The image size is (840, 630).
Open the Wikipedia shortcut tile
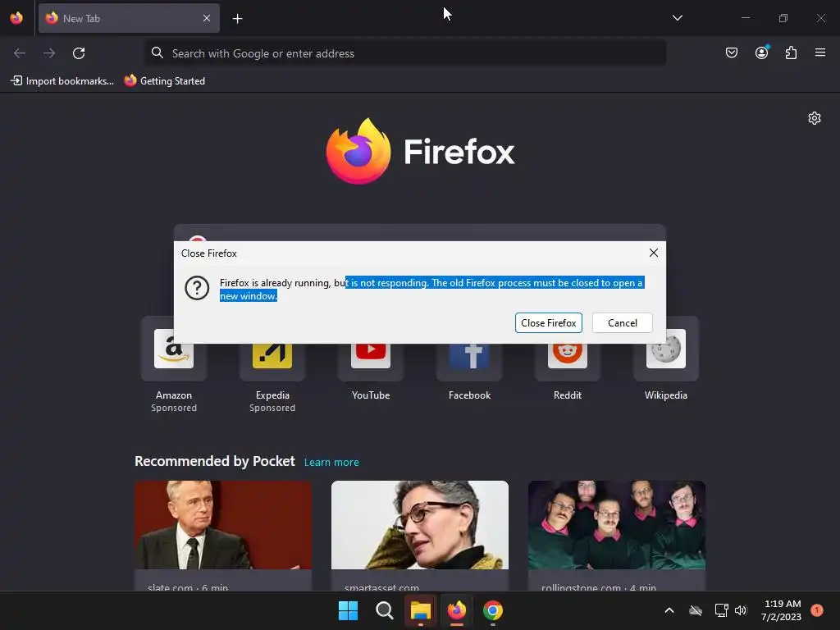click(x=666, y=359)
